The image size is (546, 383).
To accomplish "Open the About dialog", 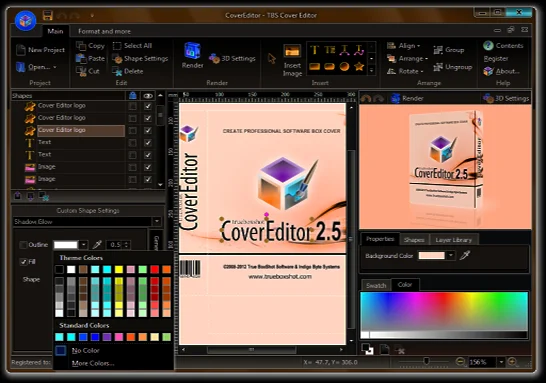I will 501,71.
